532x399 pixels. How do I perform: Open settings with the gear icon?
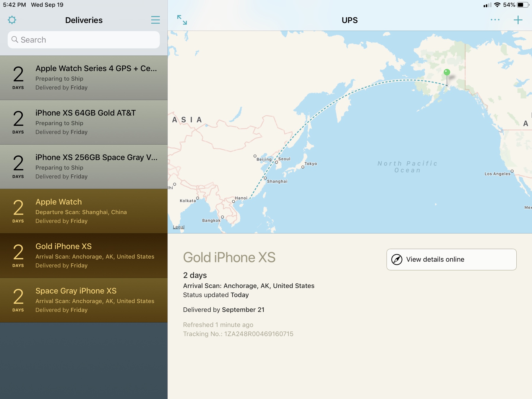pyautogui.click(x=12, y=20)
